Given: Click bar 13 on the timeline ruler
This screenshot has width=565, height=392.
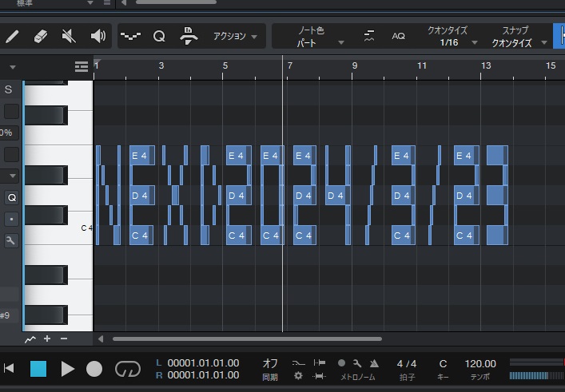Looking at the screenshot, I should [x=486, y=65].
